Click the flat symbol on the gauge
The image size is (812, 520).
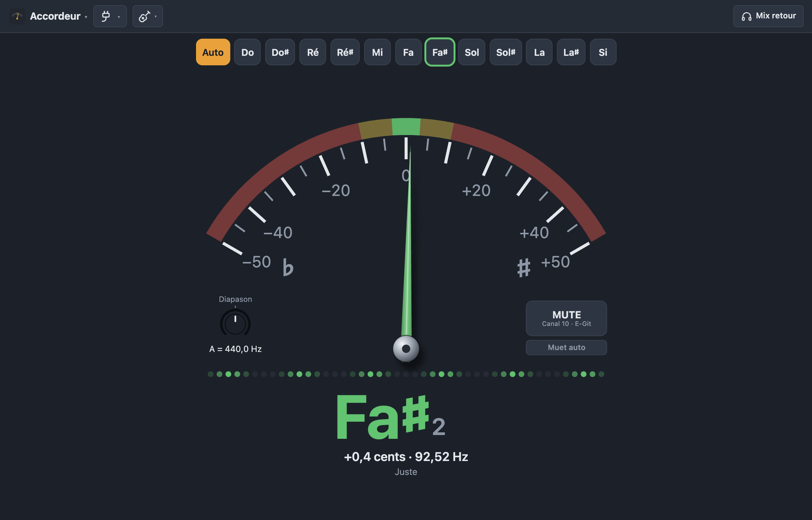coord(288,267)
